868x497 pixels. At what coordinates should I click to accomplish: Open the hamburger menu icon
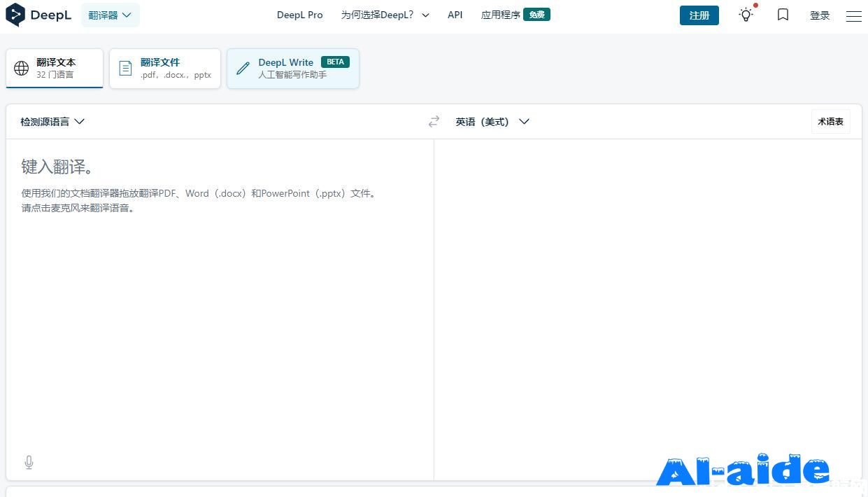tap(853, 15)
